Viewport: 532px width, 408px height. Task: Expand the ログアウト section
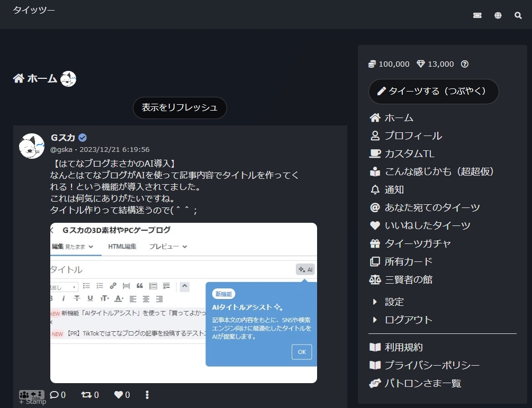tap(403, 320)
